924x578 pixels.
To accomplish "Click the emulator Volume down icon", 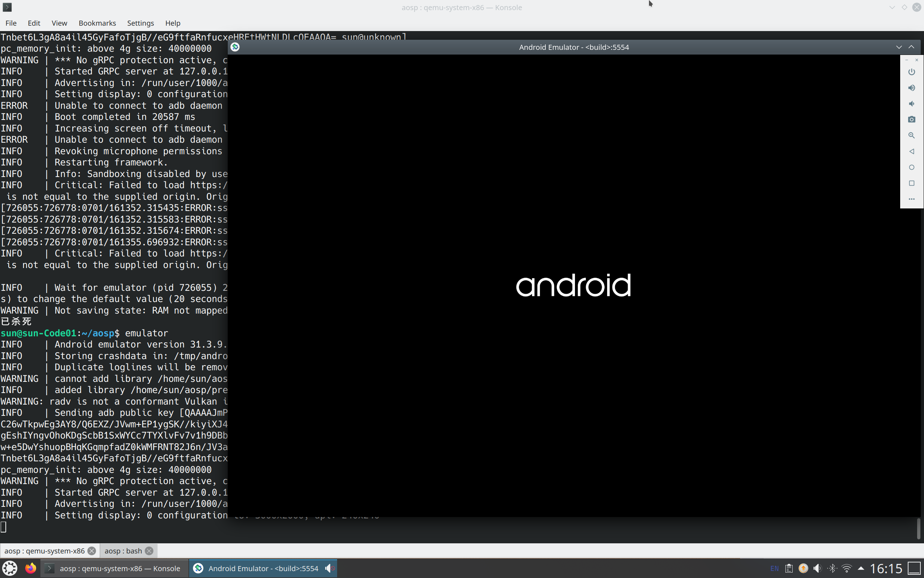I will (911, 104).
